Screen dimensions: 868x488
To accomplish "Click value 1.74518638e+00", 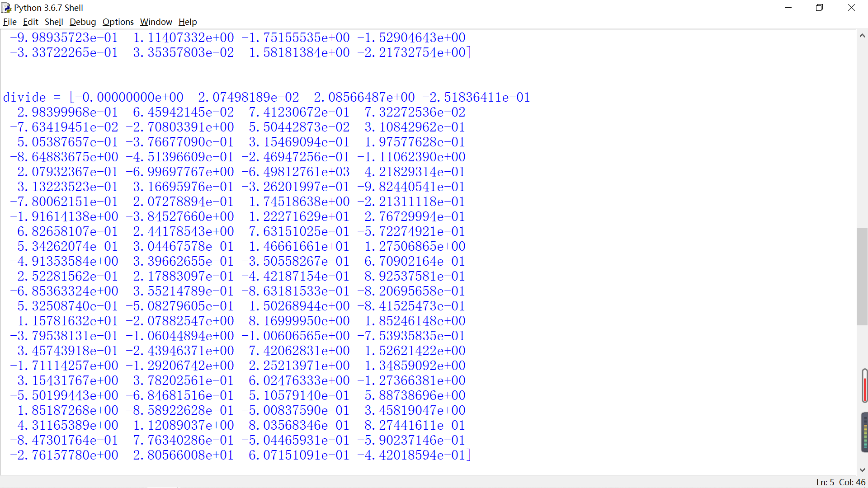I will (x=299, y=202).
